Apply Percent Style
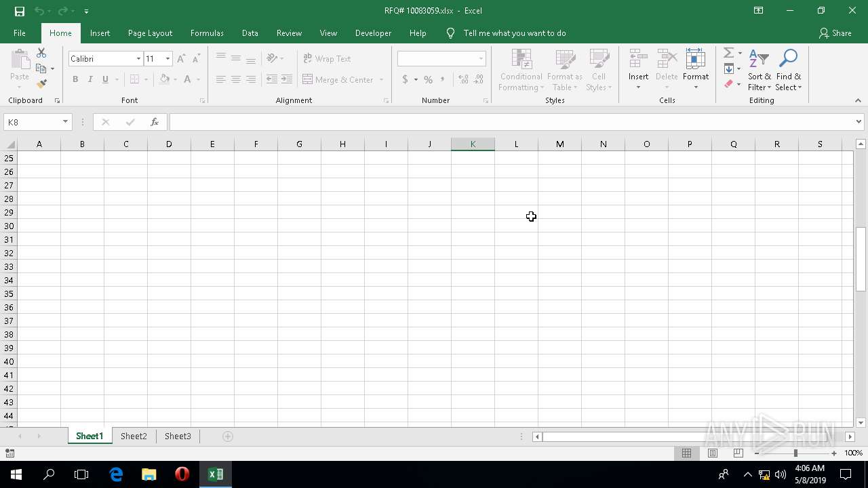 coord(428,79)
